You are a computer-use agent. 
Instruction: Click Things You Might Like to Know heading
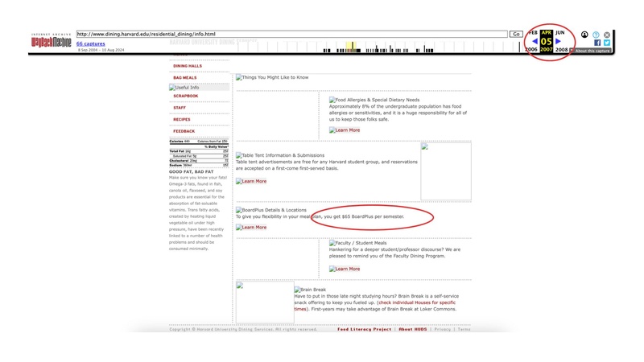[x=272, y=77]
